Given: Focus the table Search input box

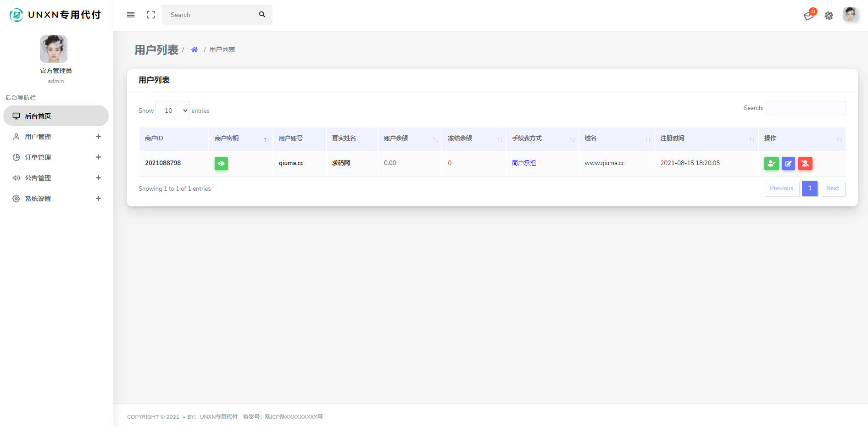Looking at the screenshot, I should tap(806, 108).
